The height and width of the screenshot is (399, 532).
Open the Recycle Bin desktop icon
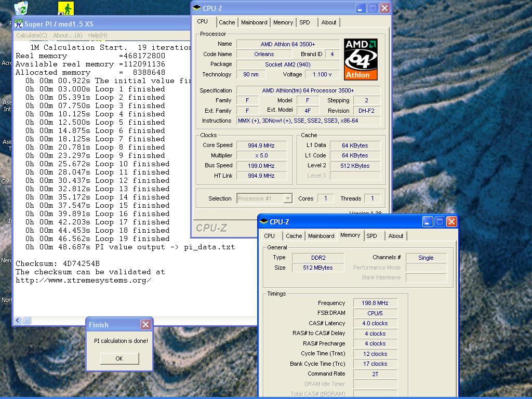pyautogui.click(x=21, y=7)
